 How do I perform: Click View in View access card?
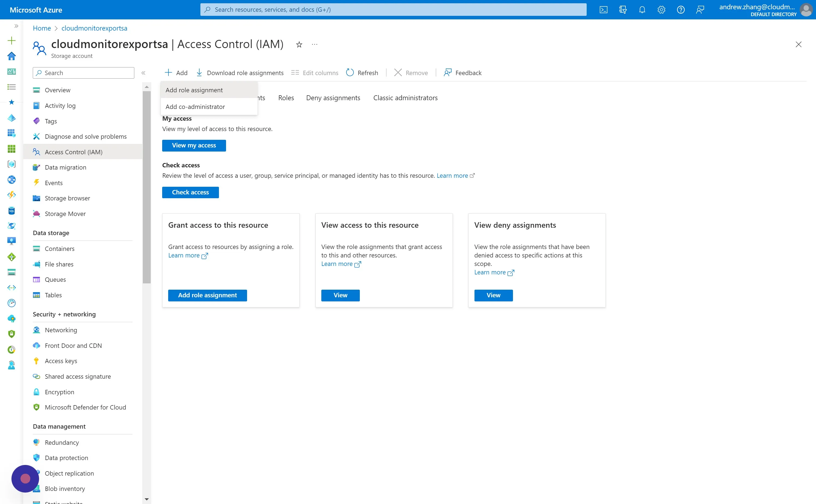(x=340, y=295)
